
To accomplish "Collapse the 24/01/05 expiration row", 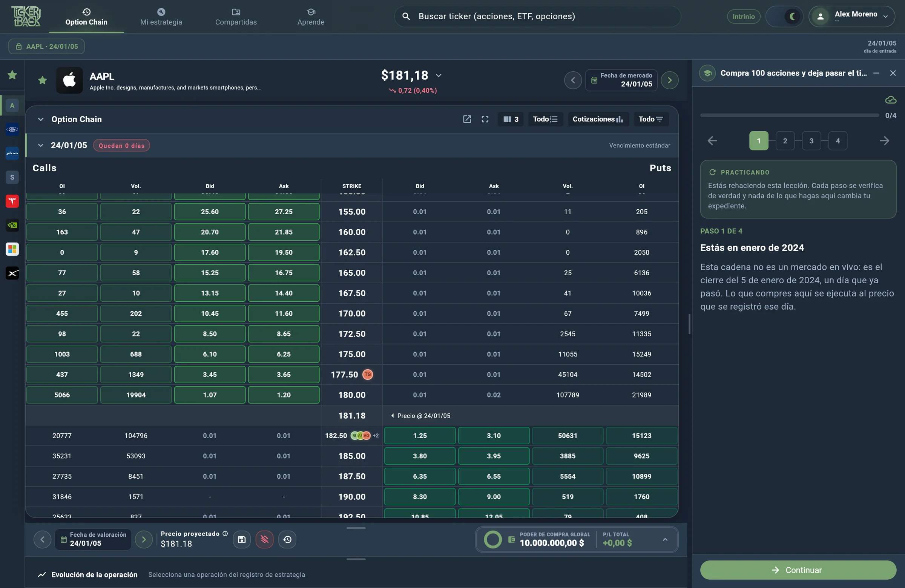I will (x=41, y=145).
